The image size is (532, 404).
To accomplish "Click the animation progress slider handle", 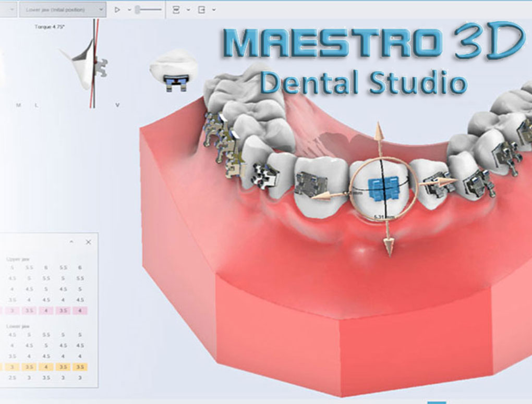I will coord(137,10).
